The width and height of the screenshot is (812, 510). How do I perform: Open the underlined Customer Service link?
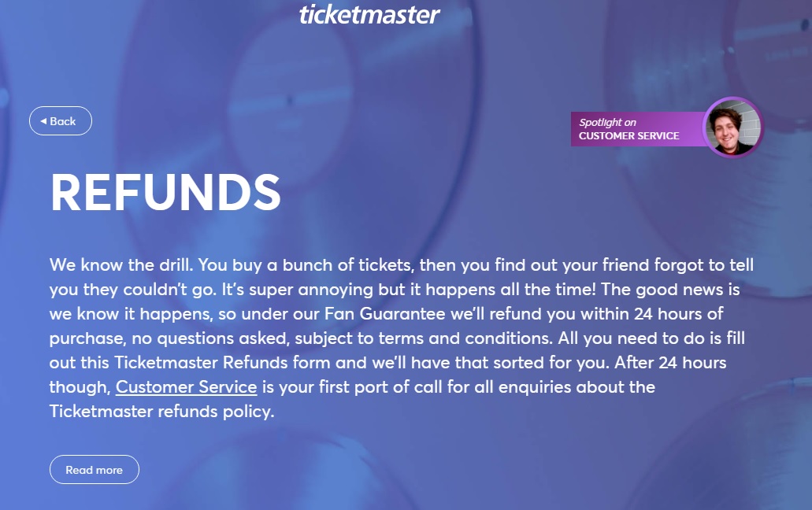coord(186,387)
